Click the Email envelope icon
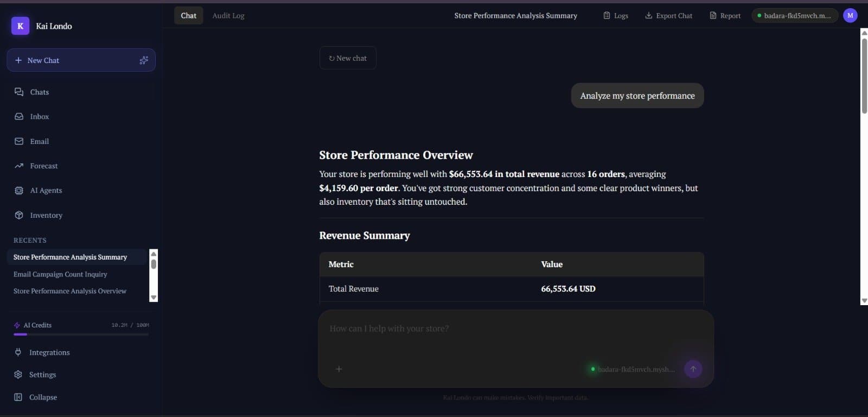The width and height of the screenshot is (868, 417). point(19,141)
